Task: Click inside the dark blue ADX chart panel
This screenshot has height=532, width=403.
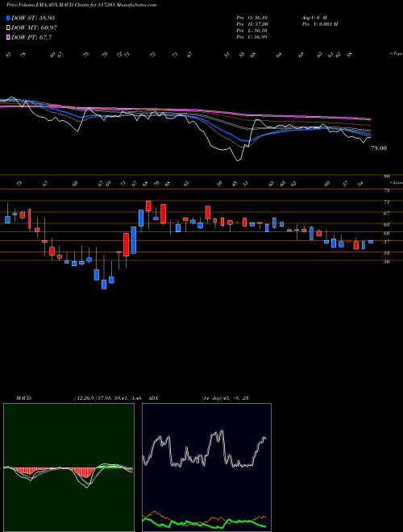Action: click(206, 468)
